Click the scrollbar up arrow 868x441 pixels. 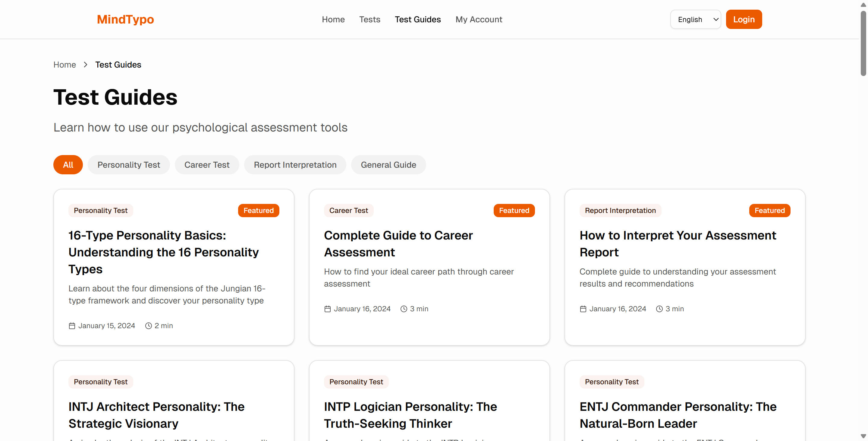point(863,5)
